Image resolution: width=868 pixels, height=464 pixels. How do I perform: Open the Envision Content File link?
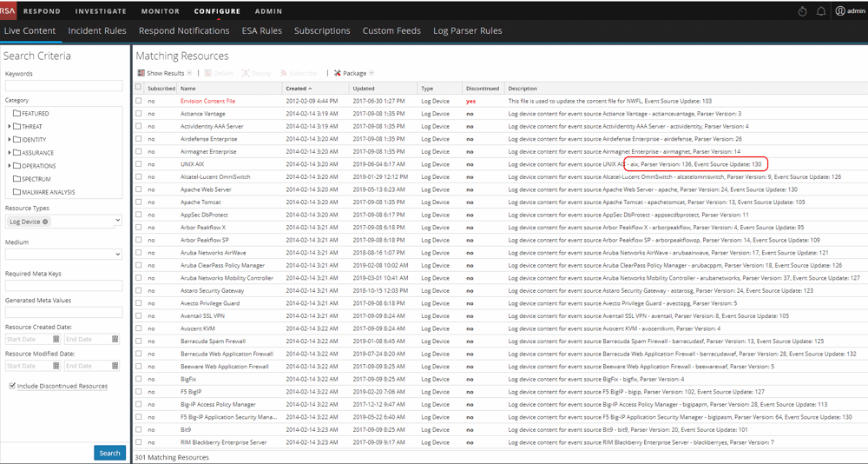click(x=207, y=101)
